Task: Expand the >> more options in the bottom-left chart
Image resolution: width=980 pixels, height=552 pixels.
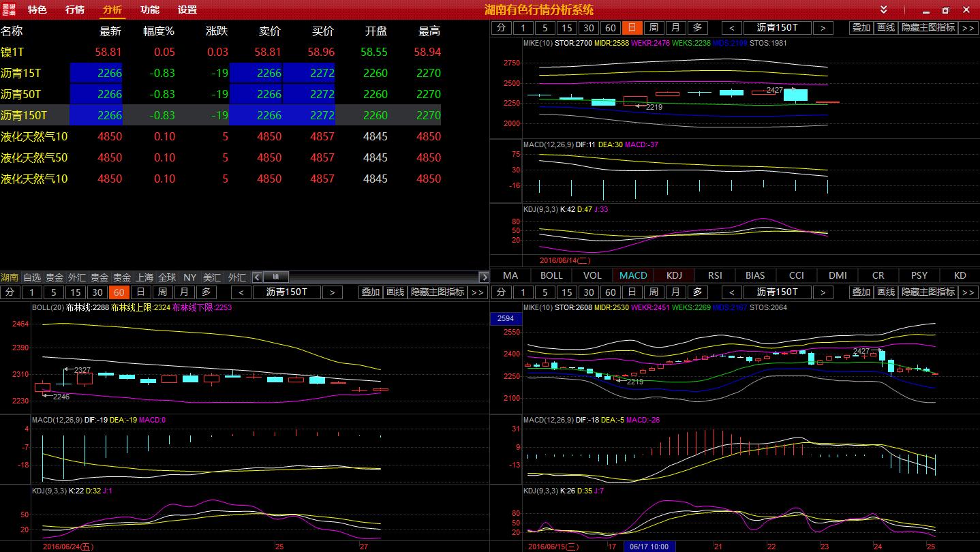Action: pyautogui.click(x=477, y=292)
